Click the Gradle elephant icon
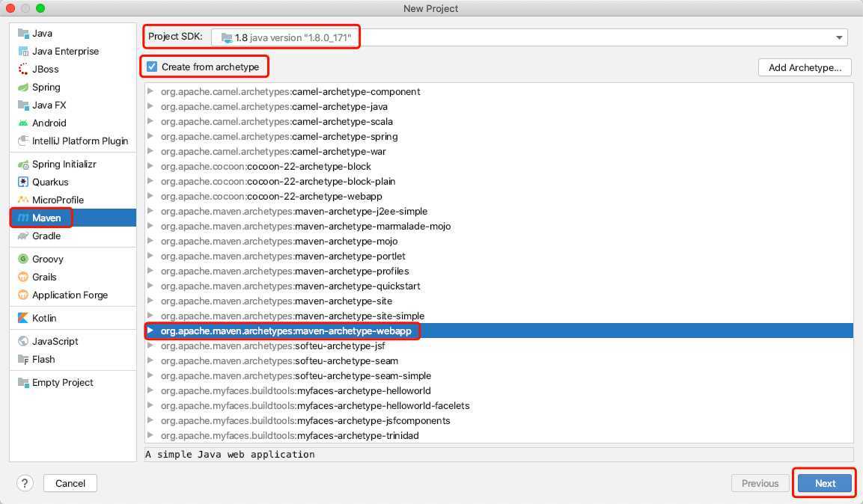The height and width of the screenshot is (504, 863). (23, 236)
